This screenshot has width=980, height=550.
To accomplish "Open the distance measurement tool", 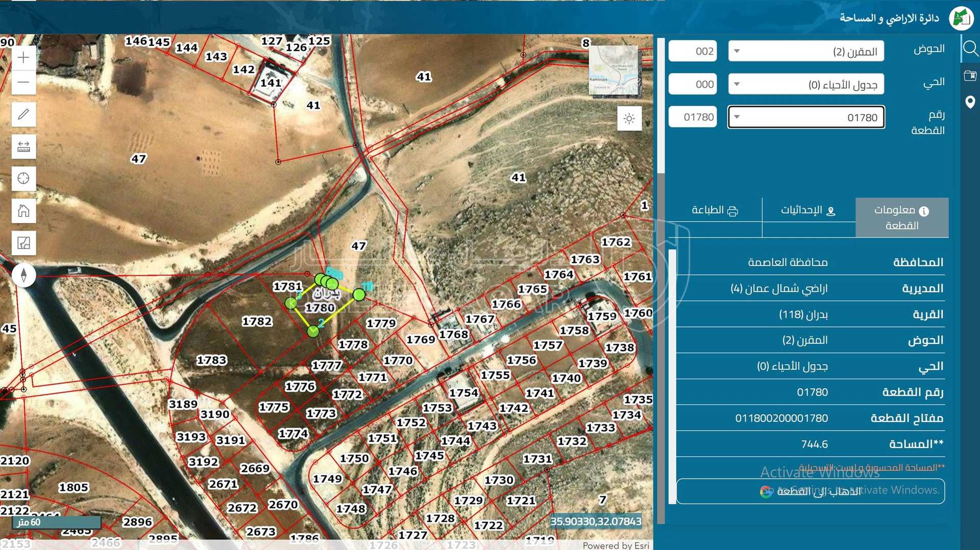I will click(x=23, y=147).
